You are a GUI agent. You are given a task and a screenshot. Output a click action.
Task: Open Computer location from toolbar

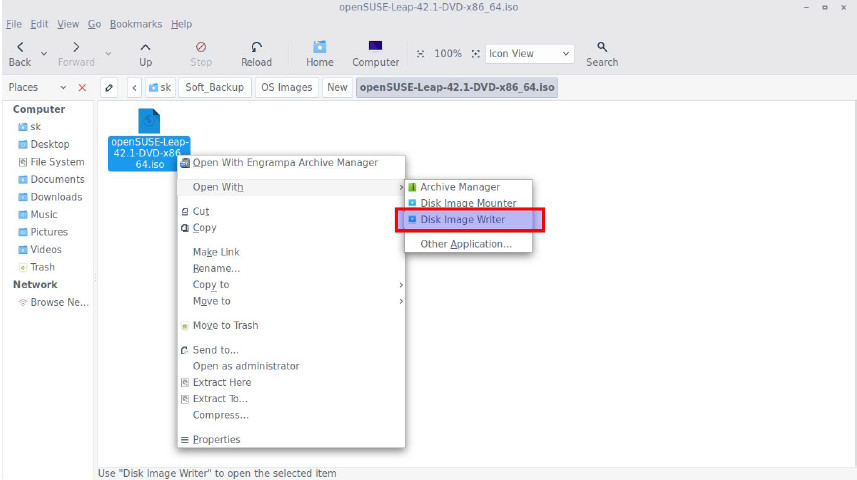pyautogui.click(x=375, y=54)
